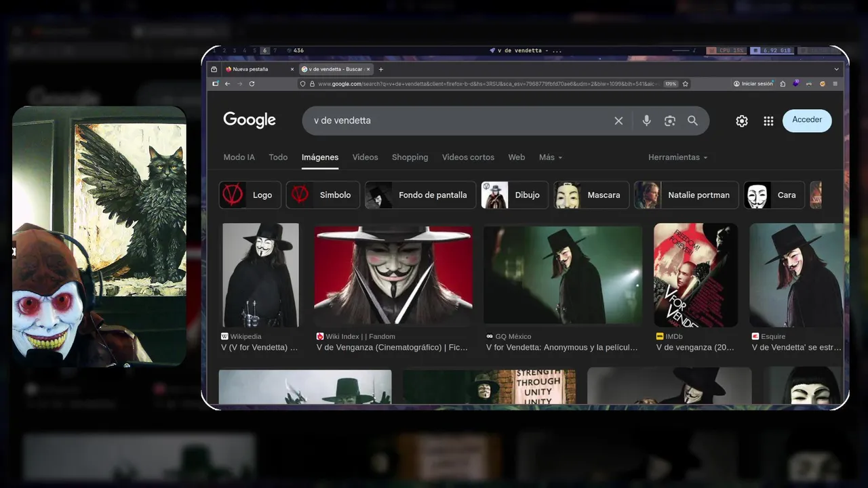Open the Firefox hamburger menu
The image size is (868, 488).
[x=835, y=84]
